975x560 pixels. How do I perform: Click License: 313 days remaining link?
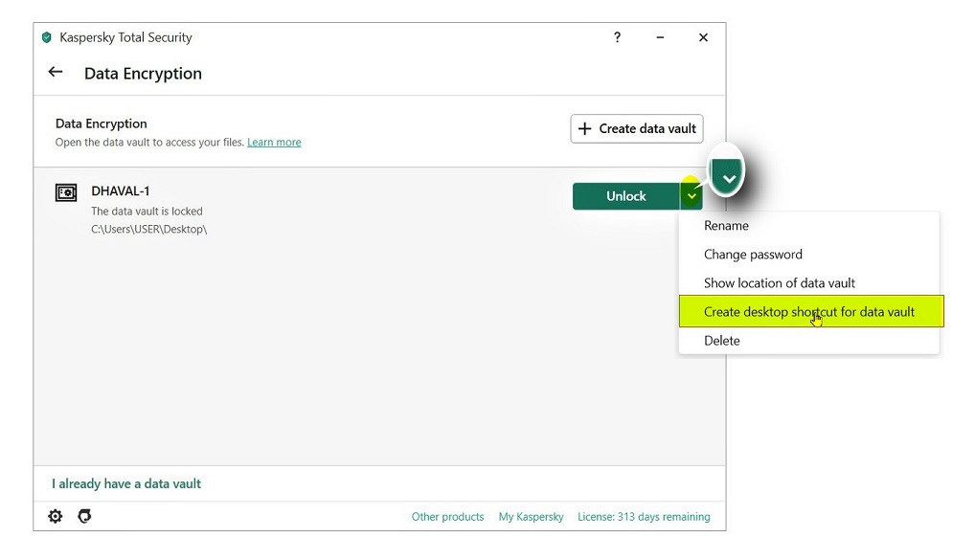pyautogui.click(x=644, y=517)
